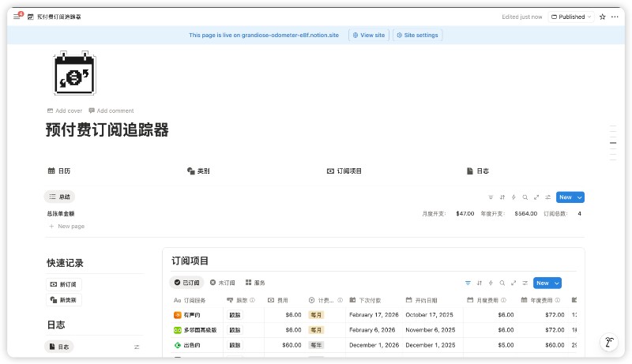
Task: Open view settings for 总结 database
Action: point(547,197)
